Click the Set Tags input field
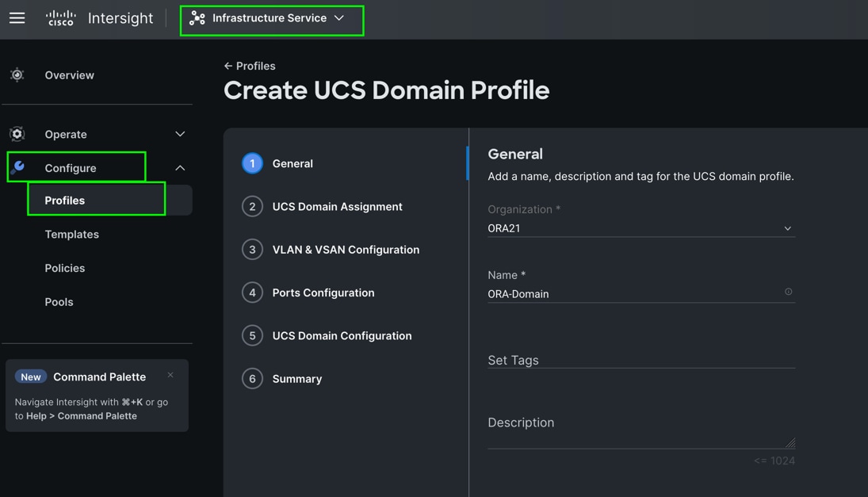Screen dimensions: 868x497 pyautogui.click(x=640, y=360)
